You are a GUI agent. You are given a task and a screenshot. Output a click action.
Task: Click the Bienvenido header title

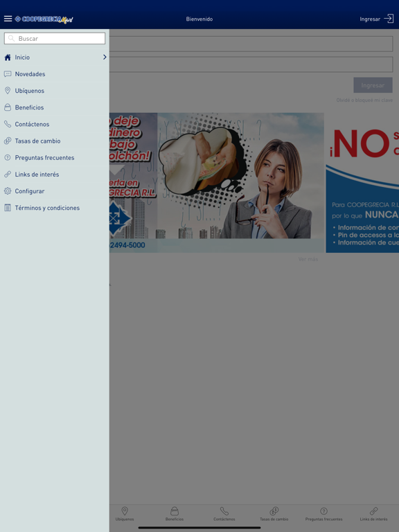(199, 19)
